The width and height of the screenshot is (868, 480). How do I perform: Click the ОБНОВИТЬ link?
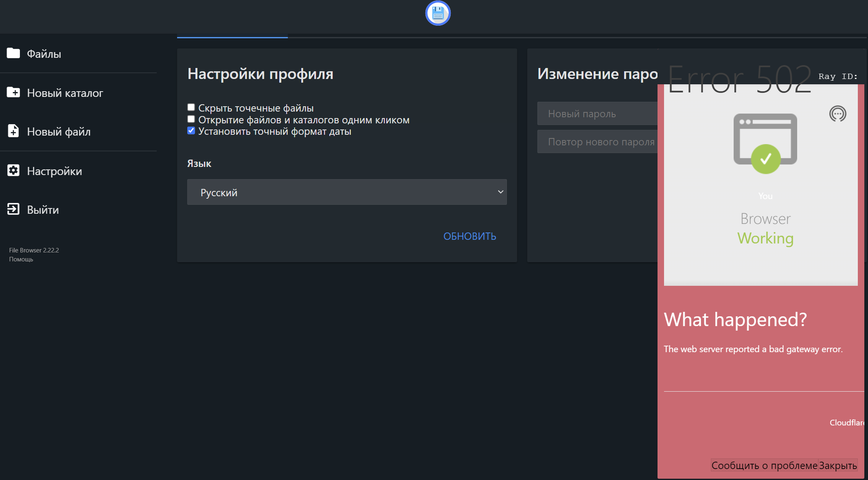click(469, 236)
